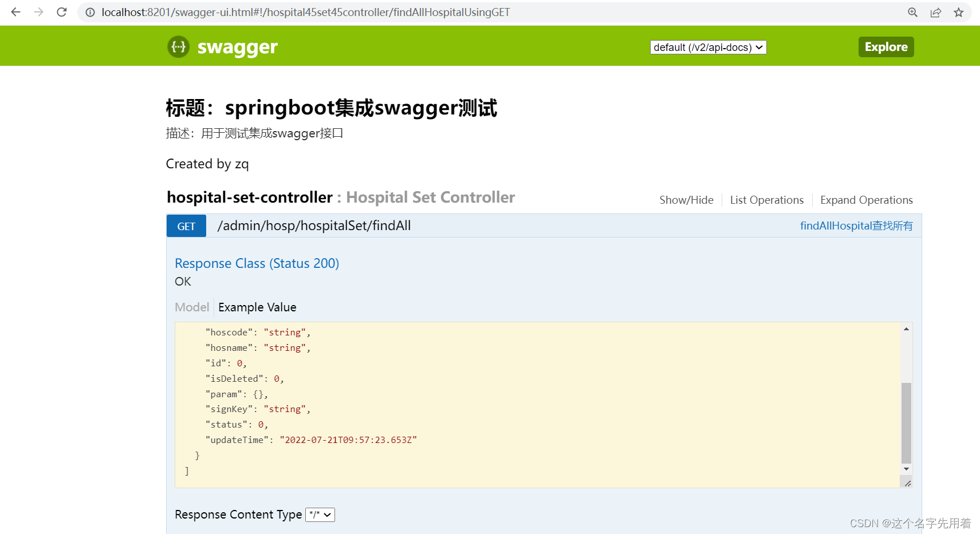
Task: Switch to the Model tab
Action: (192, 307)
